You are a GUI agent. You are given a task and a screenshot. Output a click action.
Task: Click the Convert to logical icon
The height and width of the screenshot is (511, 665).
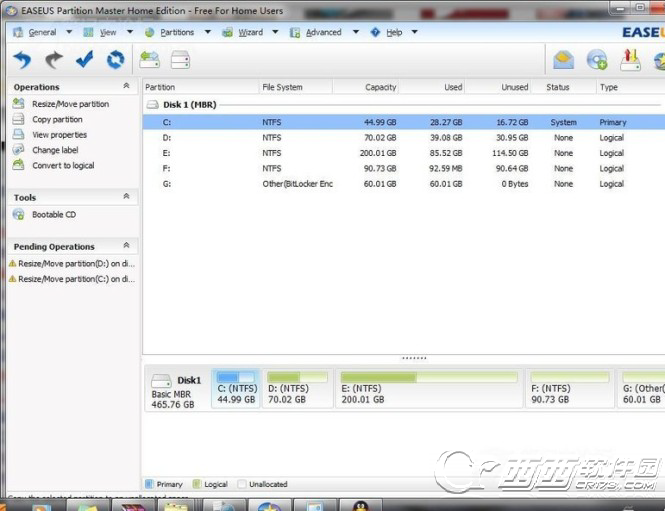point(18,165)
